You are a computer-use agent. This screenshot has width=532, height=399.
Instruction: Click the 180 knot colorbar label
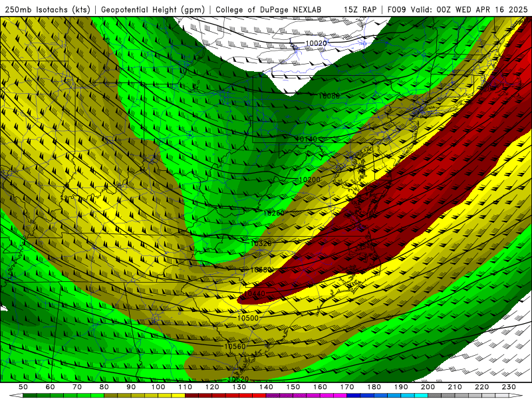click(374, 387)
